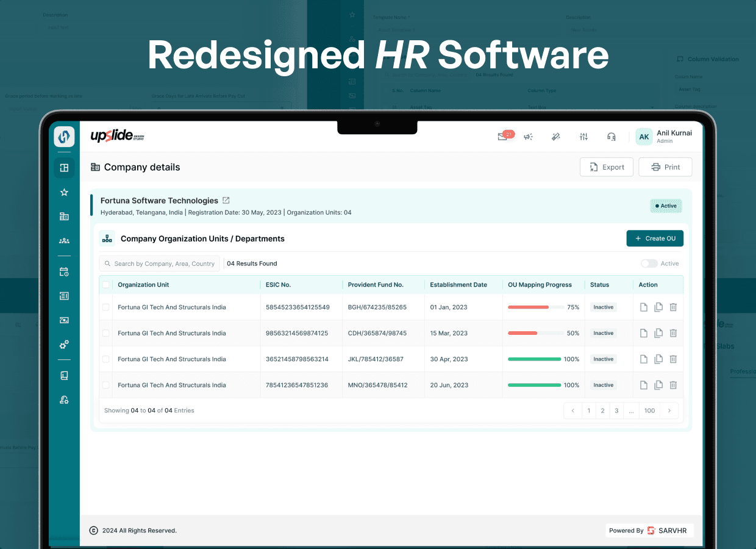Viewport: 756px width, 549px height.
Task: Copy the row with ESIC 98563214569874125
Action: (x=658, y=333)
